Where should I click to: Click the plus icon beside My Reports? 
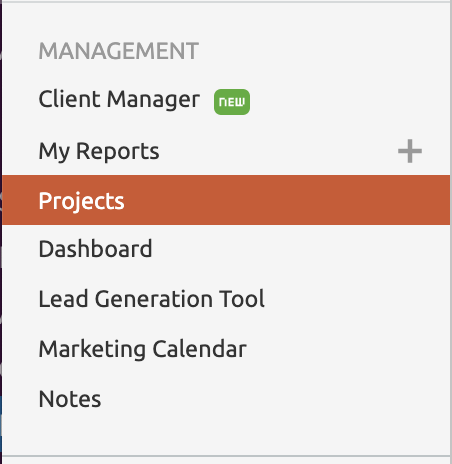tap(410, 151)
